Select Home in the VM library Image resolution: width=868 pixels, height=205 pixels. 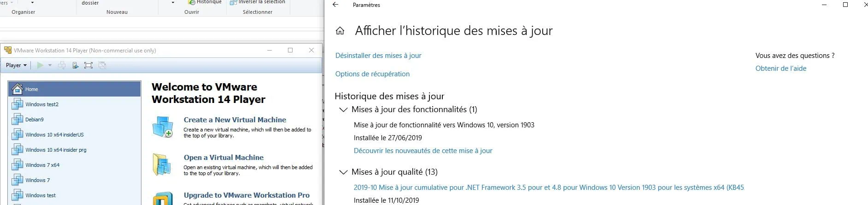pyautogui.click(x=31, y=89)
